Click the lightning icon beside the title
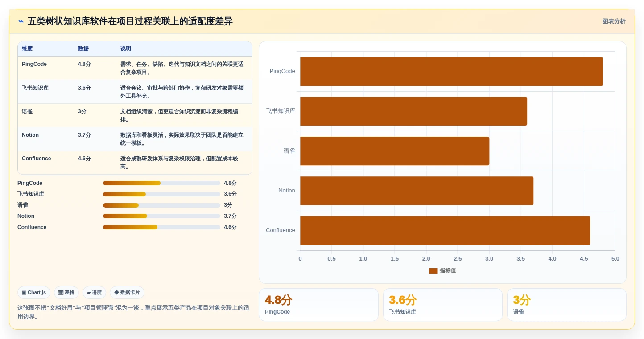This screenshot has width=644, height=339. pos(21,21)
